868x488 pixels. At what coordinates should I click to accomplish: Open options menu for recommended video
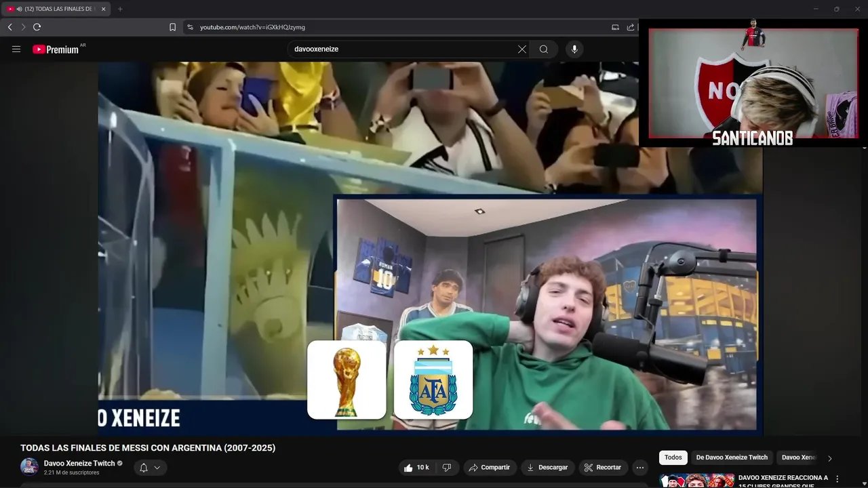tap(837, 479)
